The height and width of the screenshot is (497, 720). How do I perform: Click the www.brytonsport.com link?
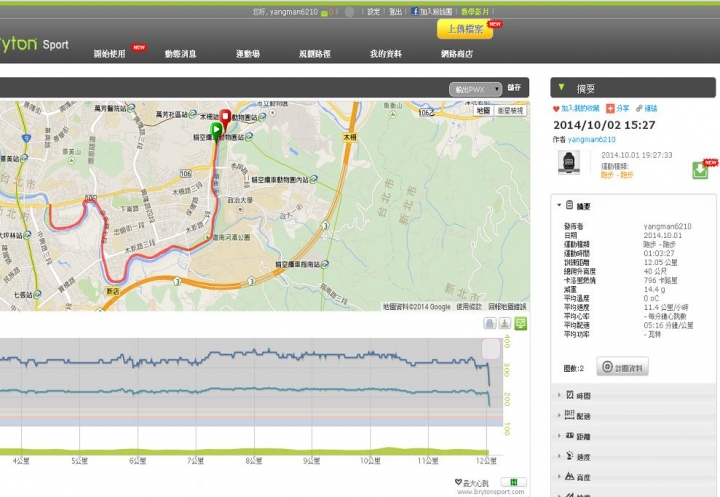[490, 491]
